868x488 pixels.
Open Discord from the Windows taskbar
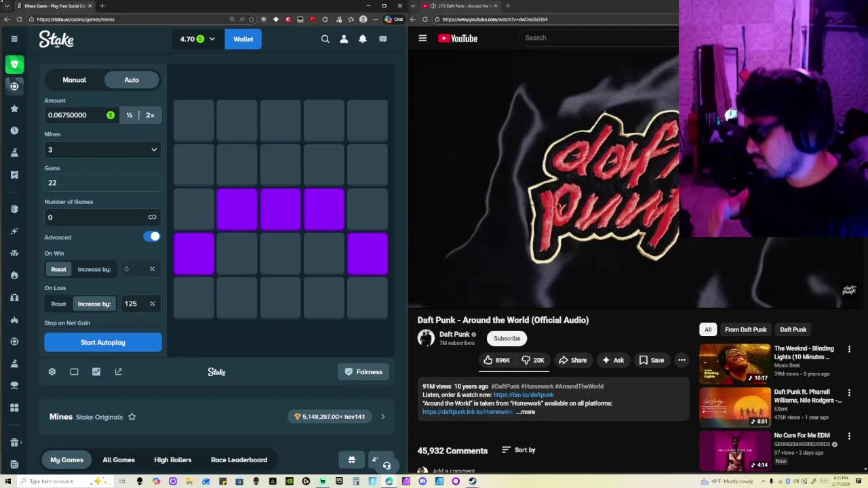pos(422,481)
